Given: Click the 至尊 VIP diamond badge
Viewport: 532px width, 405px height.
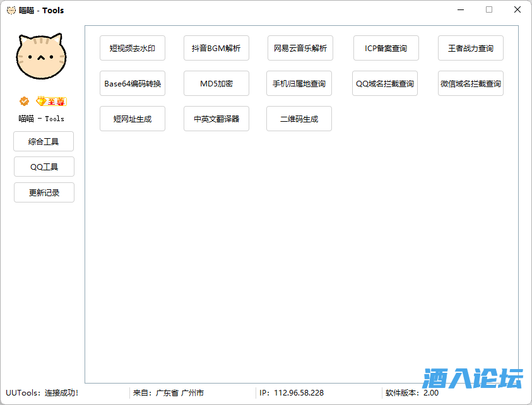Looking at the screenshot, I should coord(51,101).
